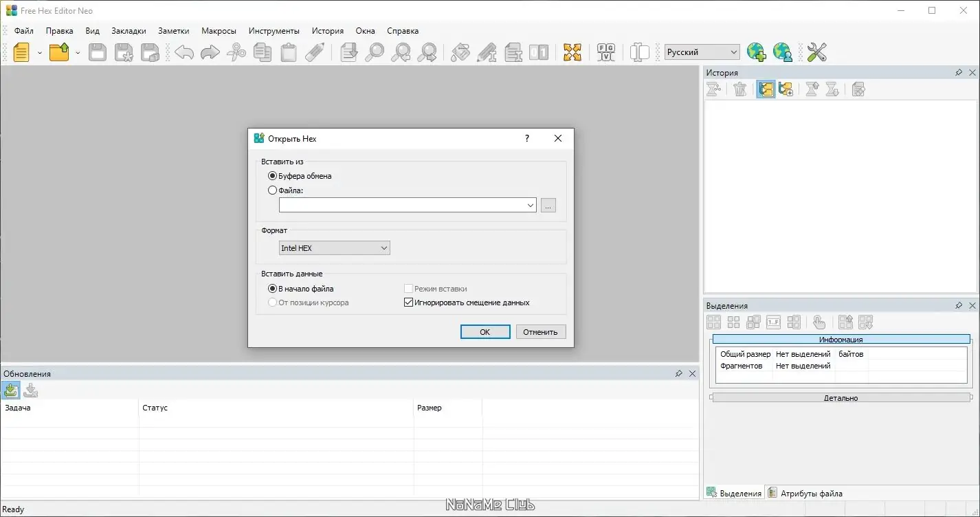Uncheck Игнорировать смещение данных checkbox
The height and width of the screenshot is (517, 980).
[x=409, y=302]
